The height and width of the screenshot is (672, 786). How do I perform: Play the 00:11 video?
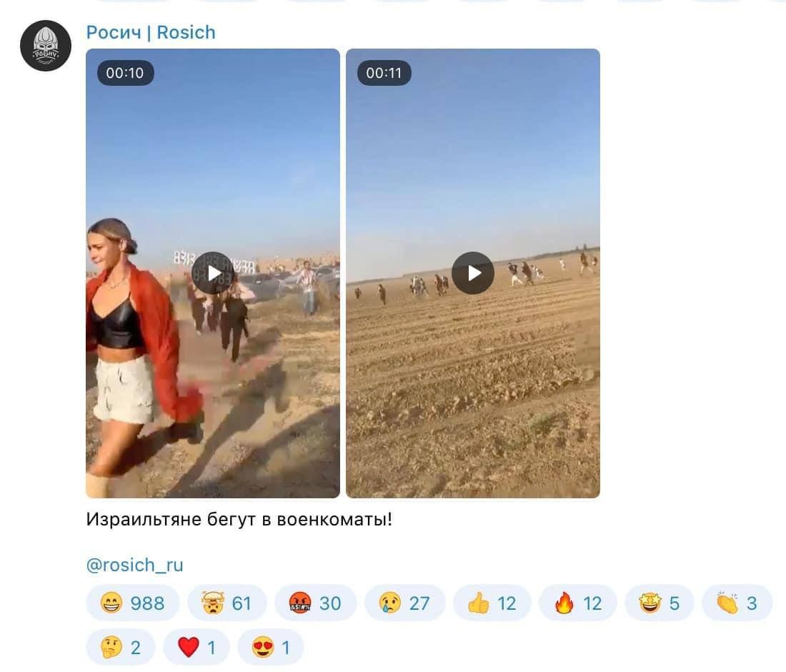[473, 273]
